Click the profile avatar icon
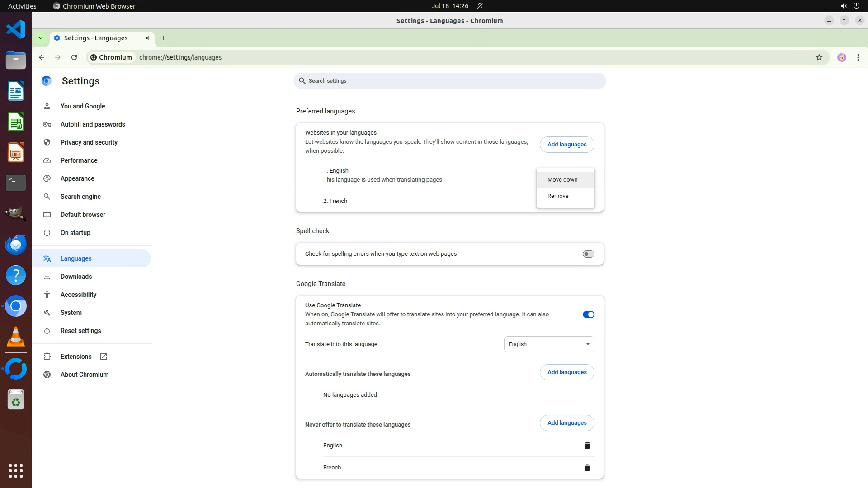 point(841,57)
